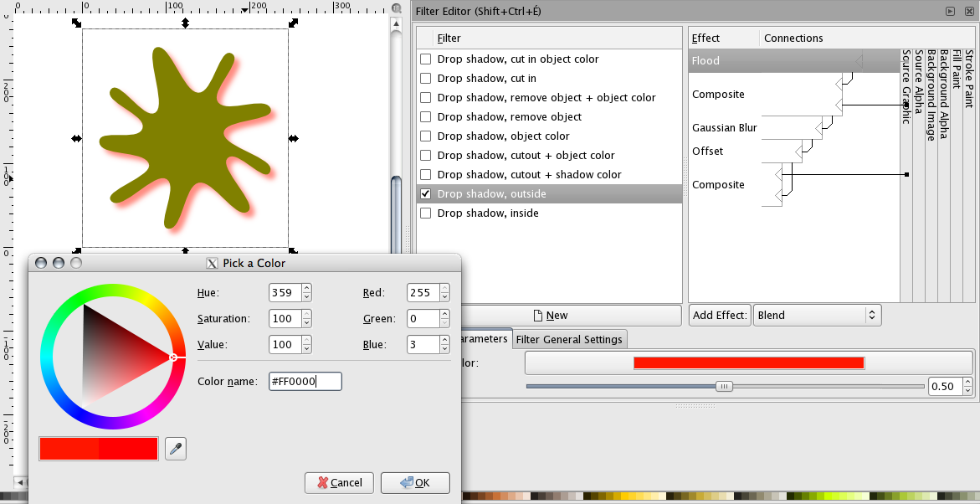Click the Color name hex input field

(x=305, y=382)
